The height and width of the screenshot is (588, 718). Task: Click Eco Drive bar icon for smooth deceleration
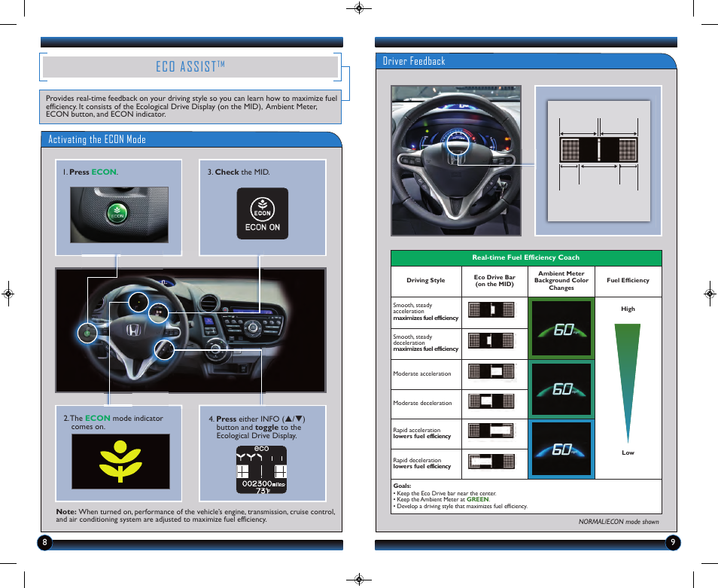491,340
